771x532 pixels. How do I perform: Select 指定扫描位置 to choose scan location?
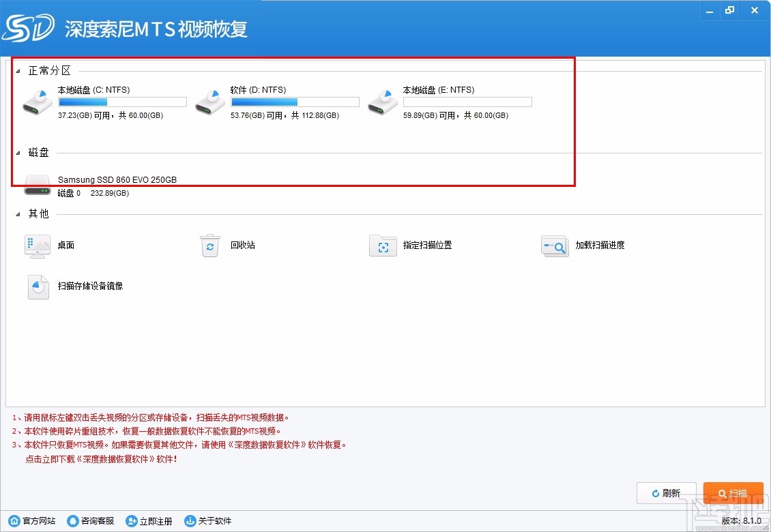(x=383, y=246)
